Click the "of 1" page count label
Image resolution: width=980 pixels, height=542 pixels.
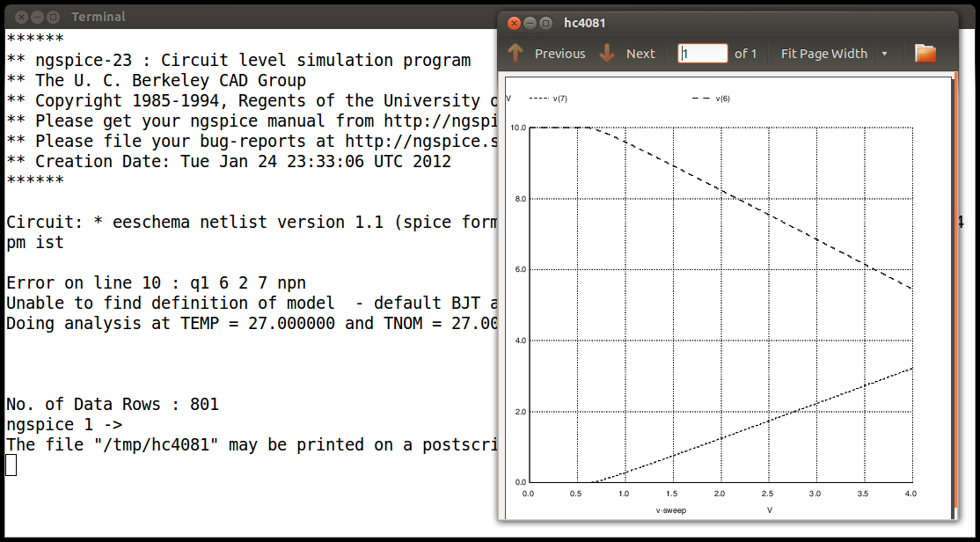[746, 54]
